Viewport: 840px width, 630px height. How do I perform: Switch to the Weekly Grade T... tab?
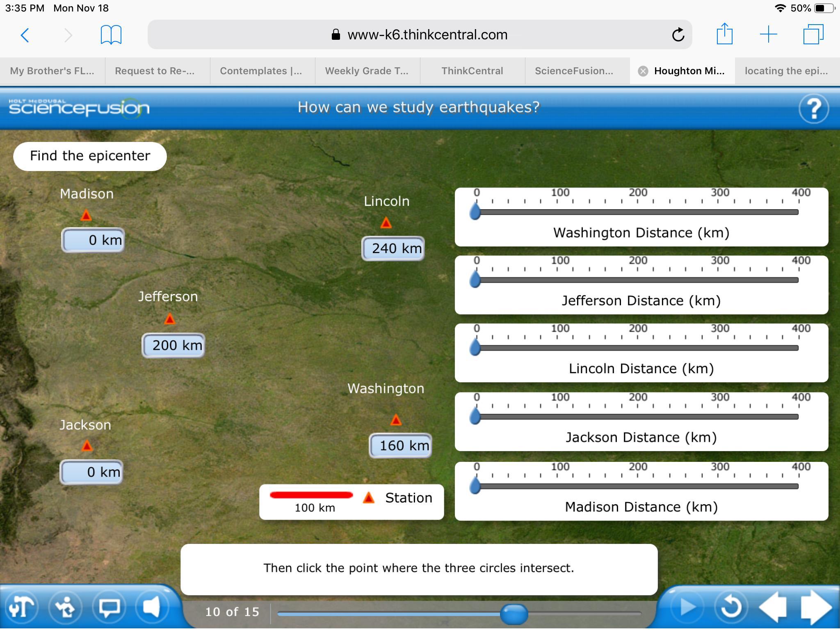point(367,71)
